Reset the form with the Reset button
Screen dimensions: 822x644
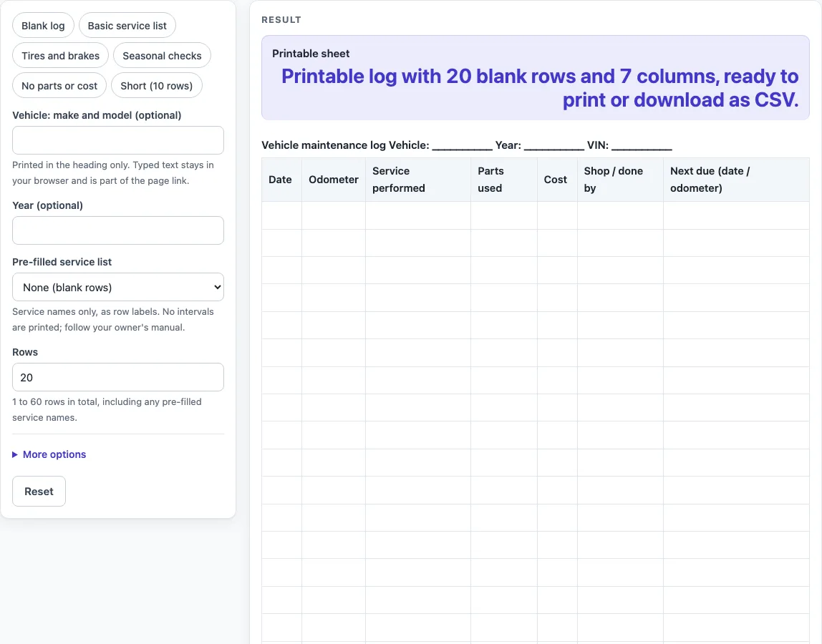[39, 491]
